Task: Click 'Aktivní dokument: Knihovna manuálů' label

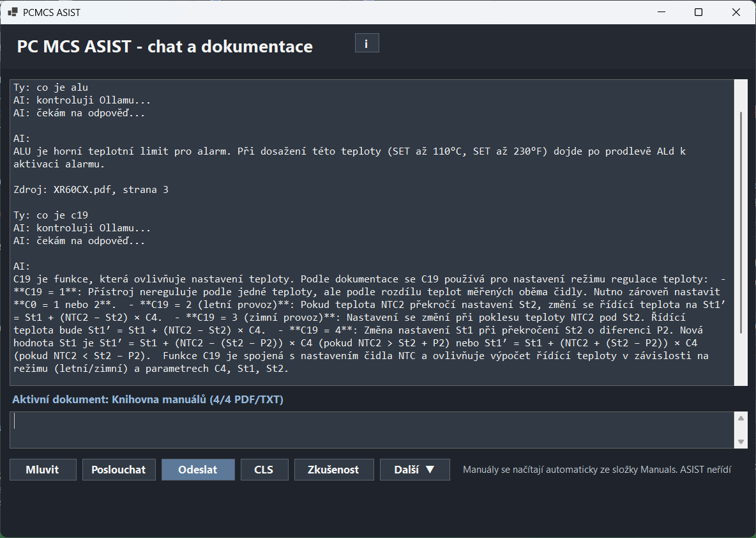Action: (x=147, y=399)
